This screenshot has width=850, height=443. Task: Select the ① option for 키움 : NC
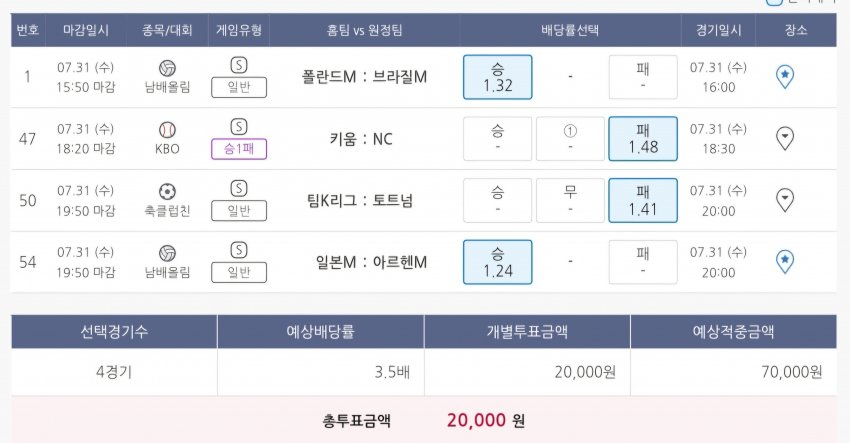(570, 139)
